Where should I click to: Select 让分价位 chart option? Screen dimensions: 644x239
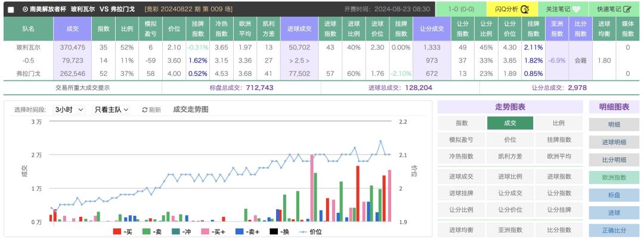[510, 209]
